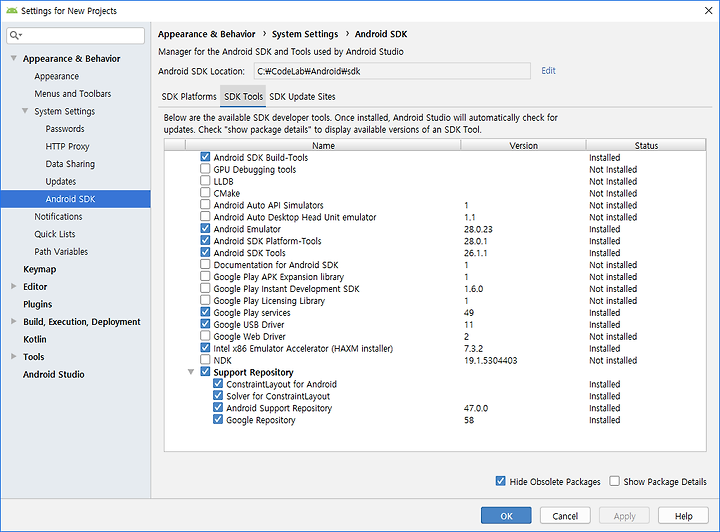Select Passwords under System Settings
This screenshot has height=532, width=720.
point(65,129)
